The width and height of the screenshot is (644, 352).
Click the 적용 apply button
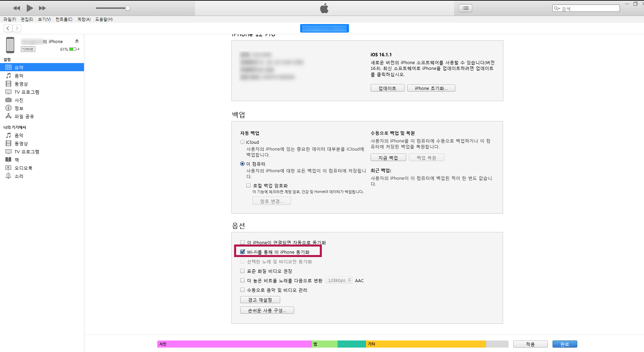pos(530,344)
